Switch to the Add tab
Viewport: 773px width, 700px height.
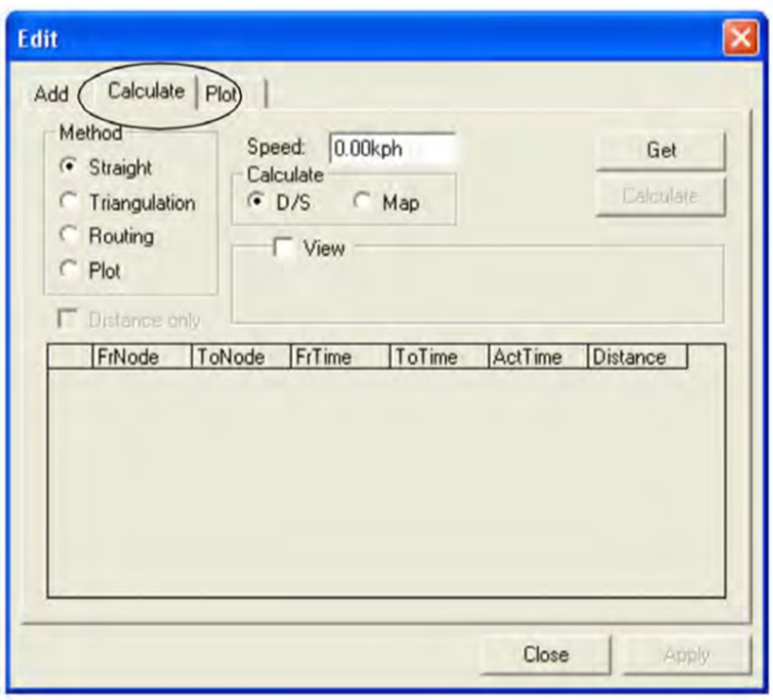pyautogui.click(x=54, y=91)
